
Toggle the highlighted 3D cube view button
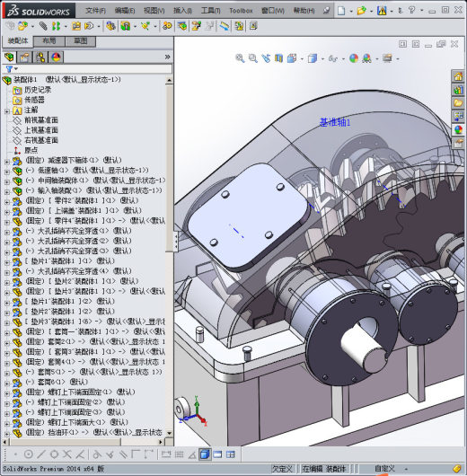point(205,454)
